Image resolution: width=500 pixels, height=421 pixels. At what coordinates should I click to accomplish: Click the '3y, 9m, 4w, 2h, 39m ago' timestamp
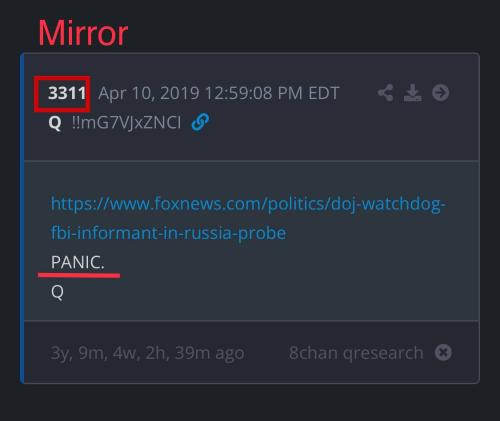pos(147,353)
